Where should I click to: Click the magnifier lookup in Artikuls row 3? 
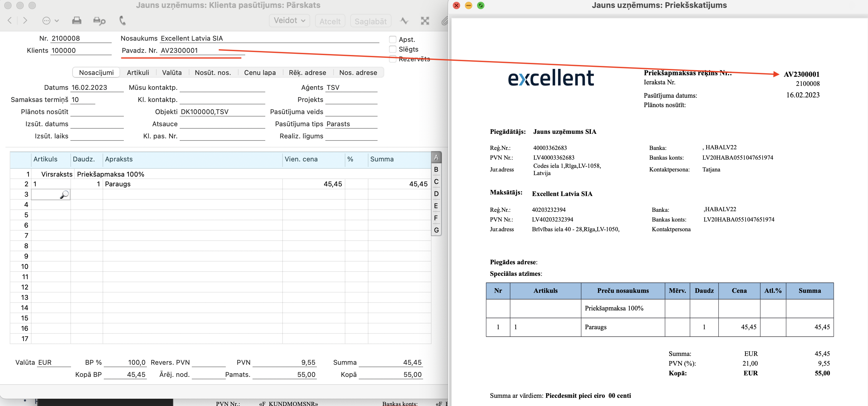tap(64, 195)
